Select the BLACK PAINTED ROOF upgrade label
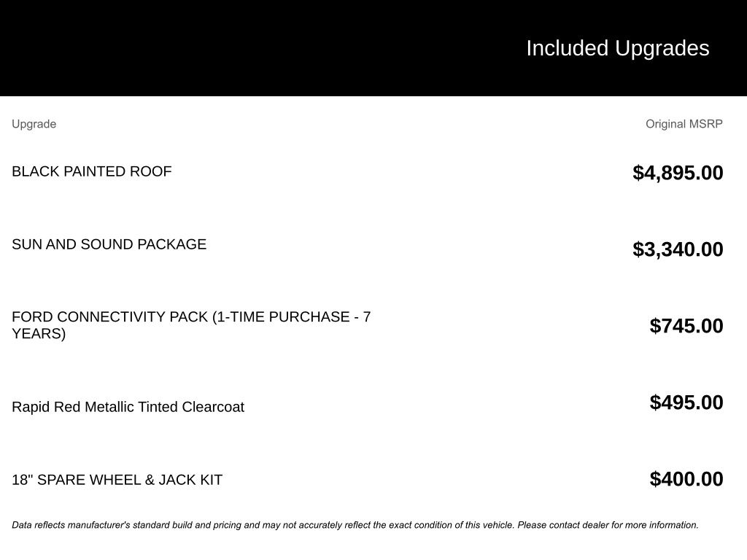This screenshot has height=560, width=747. point(91,171)
